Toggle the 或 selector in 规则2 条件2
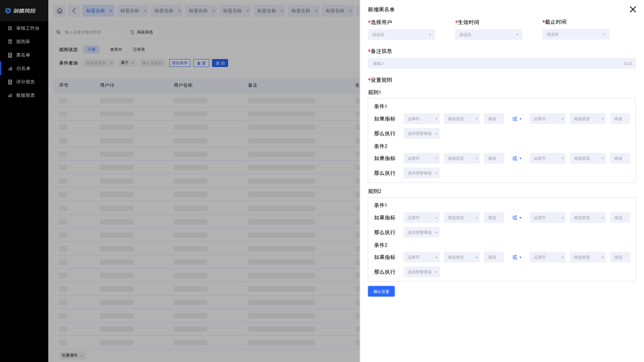 [517, 257]
